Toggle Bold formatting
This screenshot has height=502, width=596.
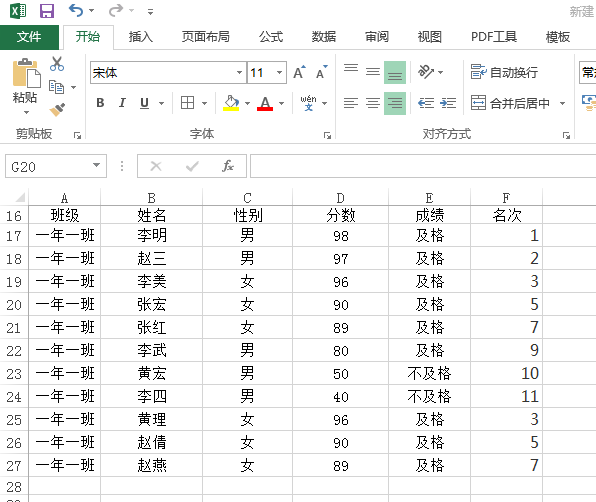pos(100,103)
